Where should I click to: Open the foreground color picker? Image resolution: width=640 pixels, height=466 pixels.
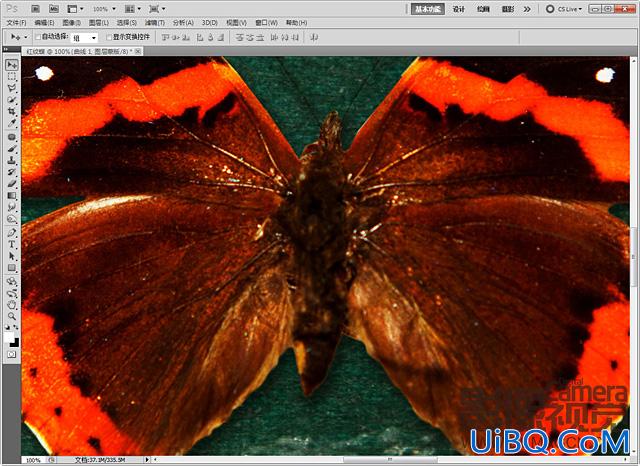click(9, 338)
